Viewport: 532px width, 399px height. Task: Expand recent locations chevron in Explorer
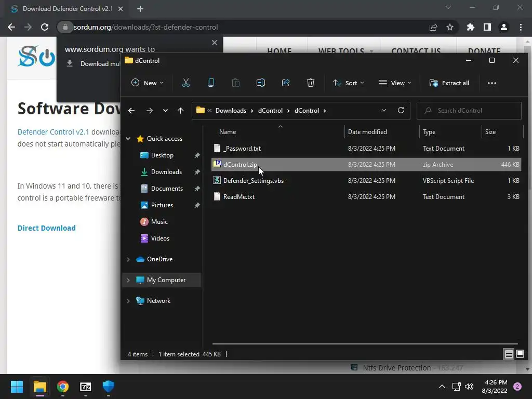click(x=165, y=111)
